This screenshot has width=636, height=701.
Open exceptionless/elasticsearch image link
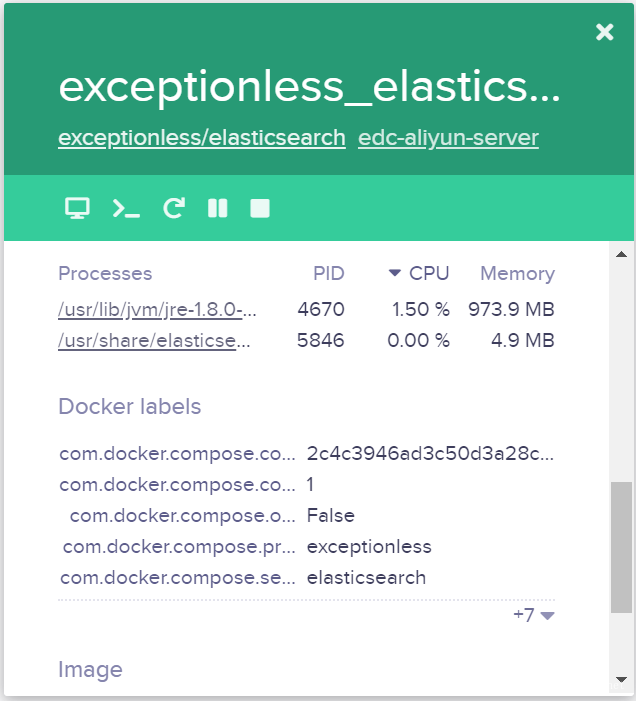point(202,138)
